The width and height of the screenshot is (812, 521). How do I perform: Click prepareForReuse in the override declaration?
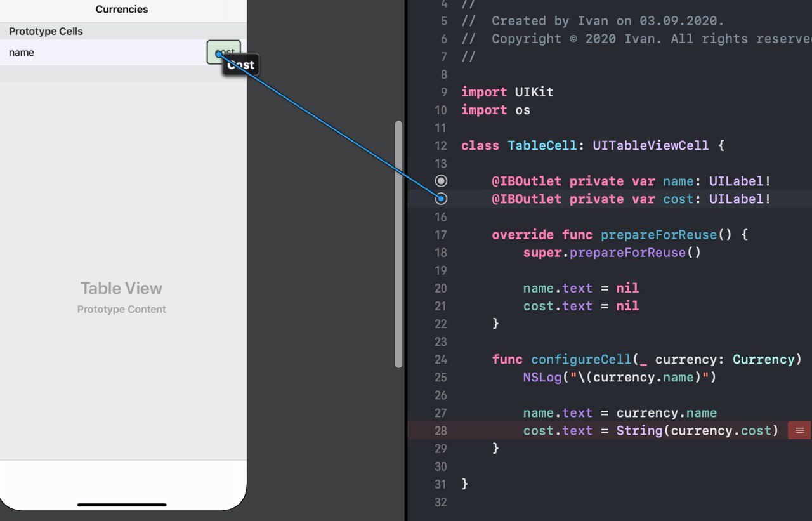pyautogui.click(x=658, y=235)
